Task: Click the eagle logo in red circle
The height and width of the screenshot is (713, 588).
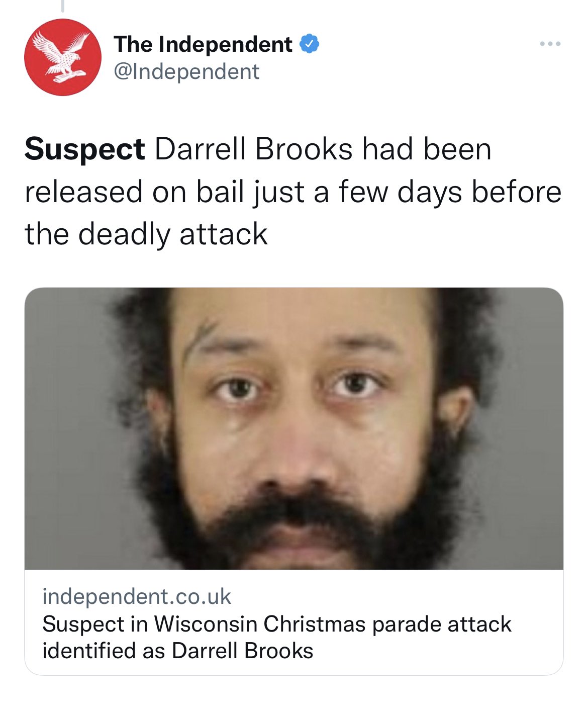Action: click(63, 57)
